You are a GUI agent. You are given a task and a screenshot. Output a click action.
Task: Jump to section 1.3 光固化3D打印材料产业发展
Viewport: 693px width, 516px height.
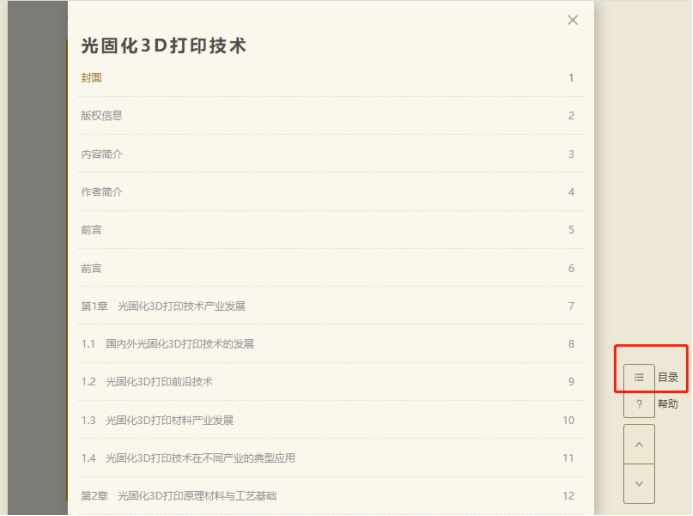tap(157, 420)
